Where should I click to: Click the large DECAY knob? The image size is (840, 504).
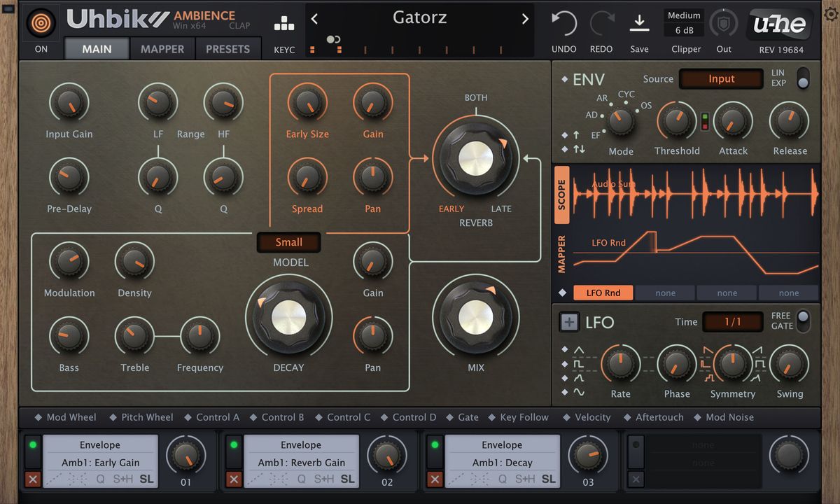pos(289,317)
